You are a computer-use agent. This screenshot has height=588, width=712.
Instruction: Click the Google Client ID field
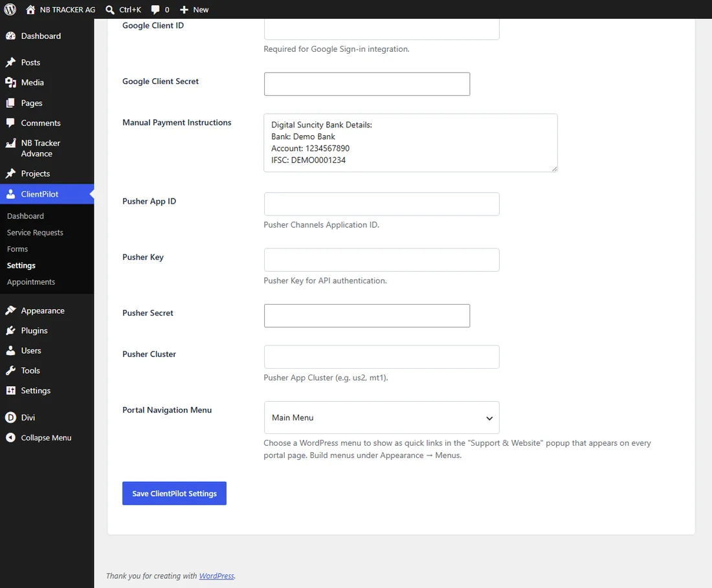(x=381, y=28)
